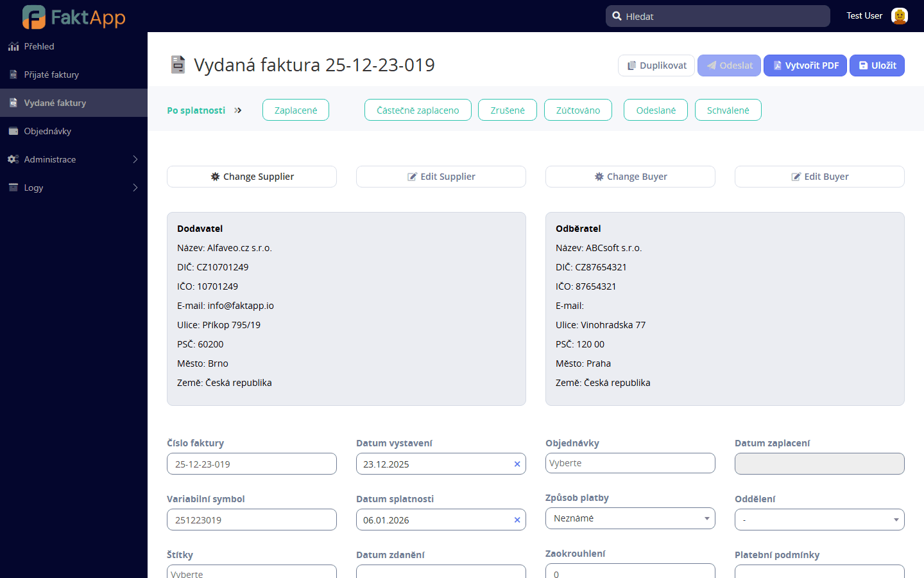This screenshot has width=924, height=578.
Task: Click supplier e-mail info@faktapp.io
Action: click(241, 306)
